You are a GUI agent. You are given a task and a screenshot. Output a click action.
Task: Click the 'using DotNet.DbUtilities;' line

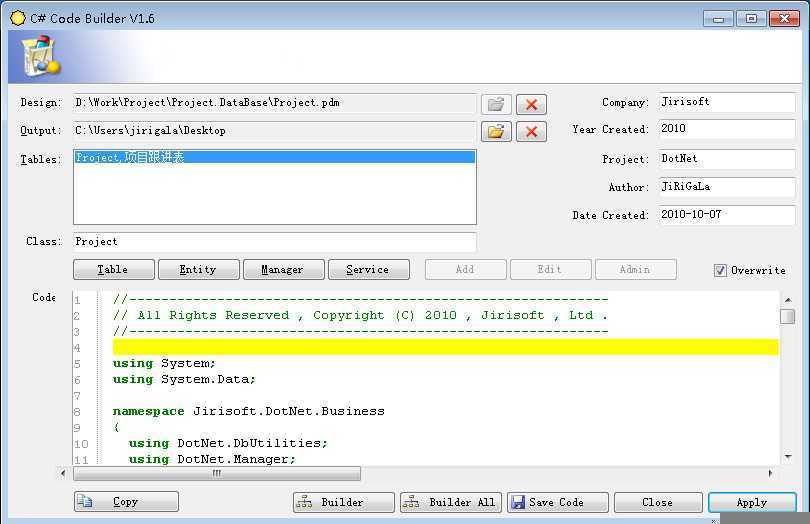pyautogui.click(x=228, y=443)
